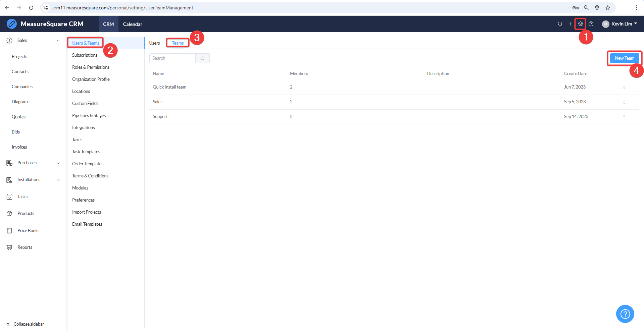Screen dimensions: 644x333
Task: Open the floating blue help chat button
Action: 625,314
